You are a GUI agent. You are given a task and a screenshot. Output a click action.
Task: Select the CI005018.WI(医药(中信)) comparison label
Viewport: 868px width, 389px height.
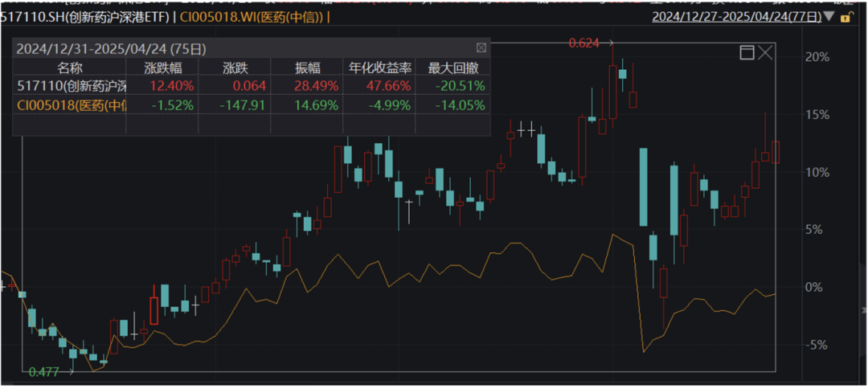(x=253, y=18)
